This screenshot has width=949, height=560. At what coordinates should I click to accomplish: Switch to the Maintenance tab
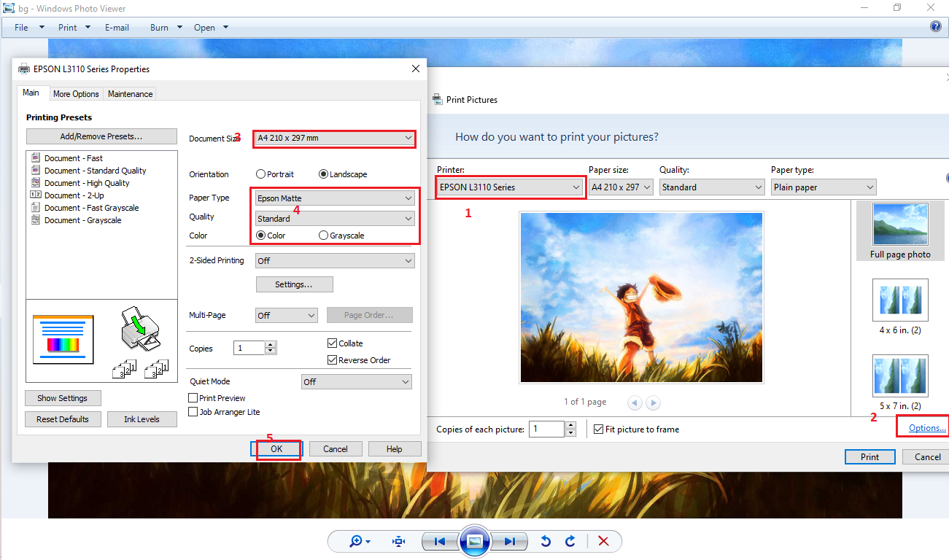coord(130,94)
